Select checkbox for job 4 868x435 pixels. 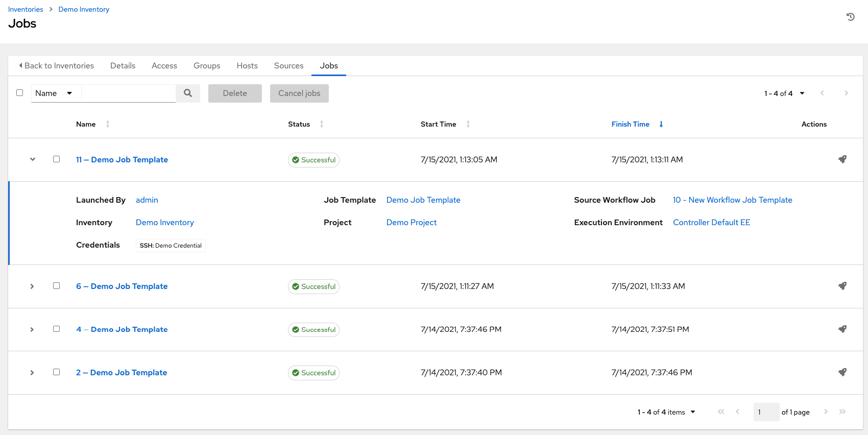coord(57,329)
